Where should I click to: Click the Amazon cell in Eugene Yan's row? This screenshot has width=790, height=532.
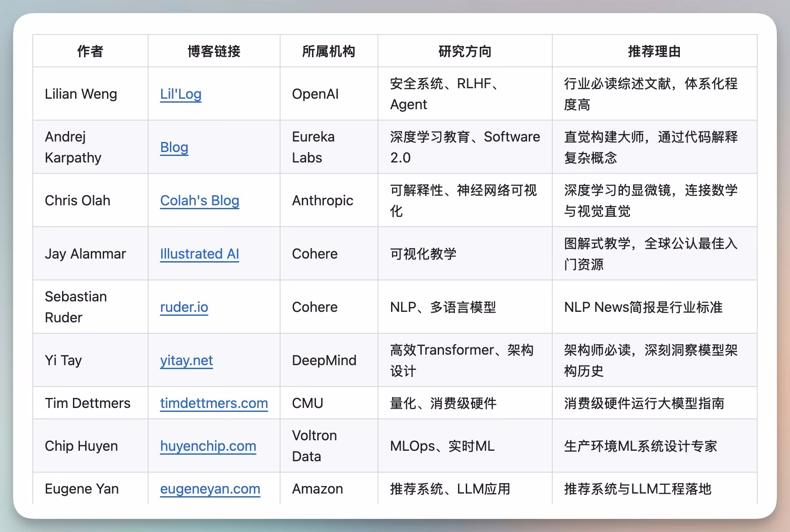(x=317, y=489)
